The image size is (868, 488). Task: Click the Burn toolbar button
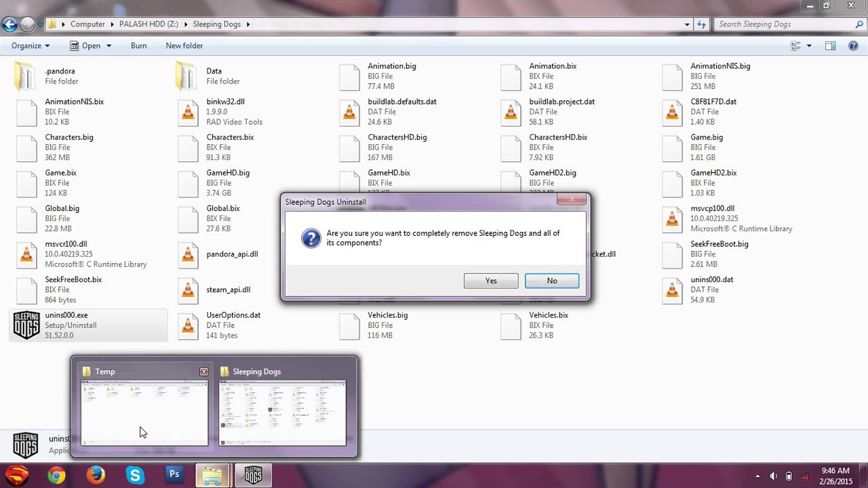tap(138, 45)
